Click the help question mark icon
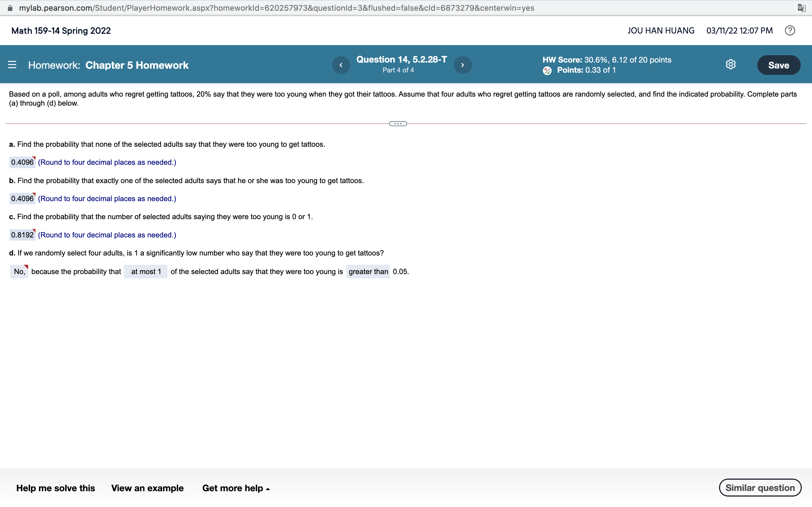The height and width of the screenshot is (507, 812). (789, 30)
